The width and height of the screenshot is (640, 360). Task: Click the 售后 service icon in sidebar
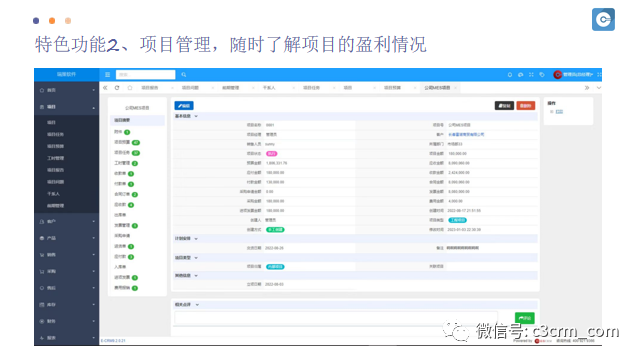pos(42,288)
